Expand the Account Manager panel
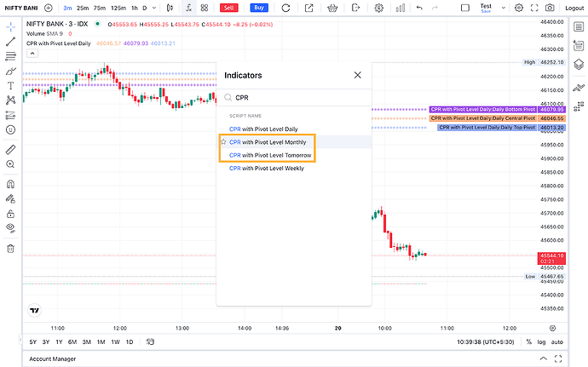The image size is (588, 367). coord(543,358)
